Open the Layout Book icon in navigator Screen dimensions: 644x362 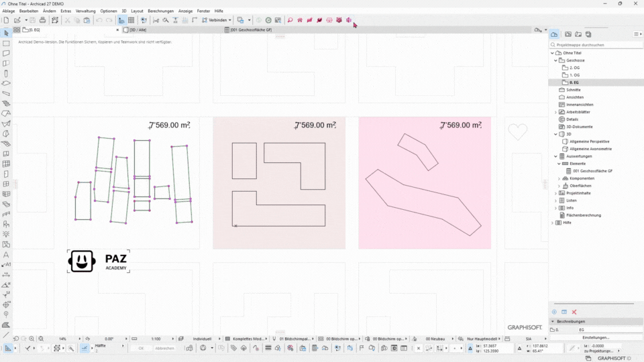click(578, 34)
